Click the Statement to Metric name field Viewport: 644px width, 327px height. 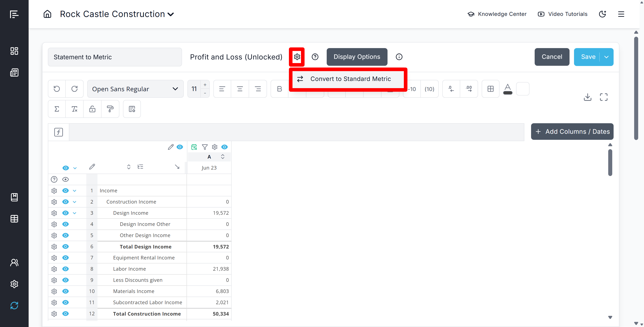[x=115, y=57]
